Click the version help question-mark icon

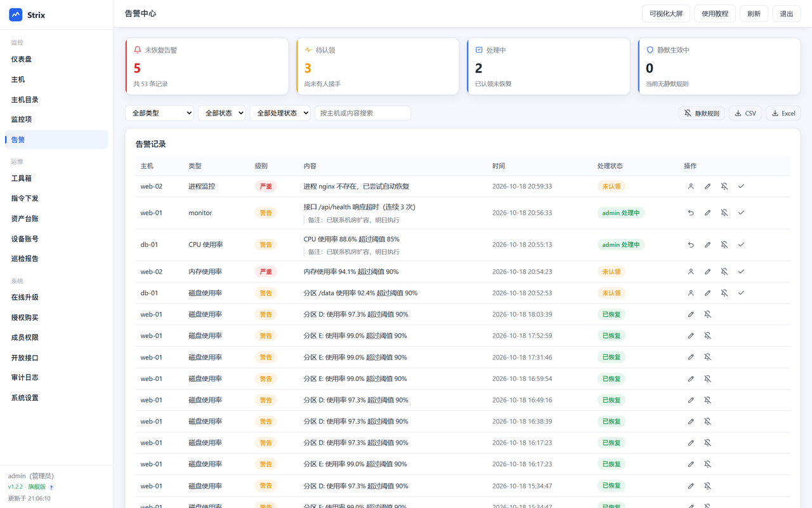tap(51, 487)
